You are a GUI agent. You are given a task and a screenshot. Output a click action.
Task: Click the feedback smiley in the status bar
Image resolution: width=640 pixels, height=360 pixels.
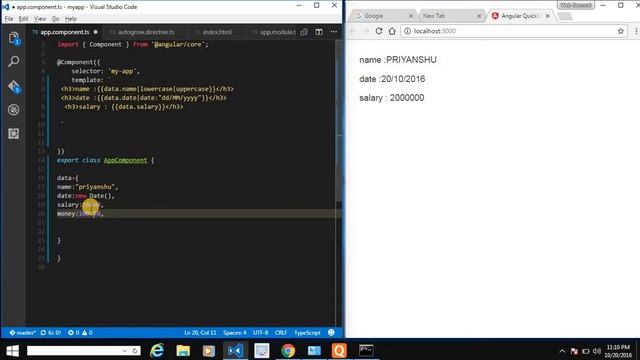point(331,333)
